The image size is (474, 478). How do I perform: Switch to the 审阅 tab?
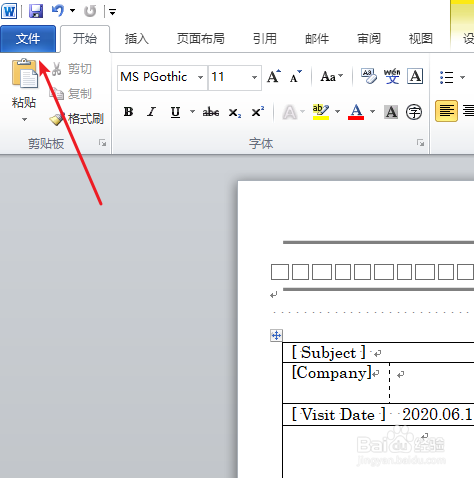[369, 39]
